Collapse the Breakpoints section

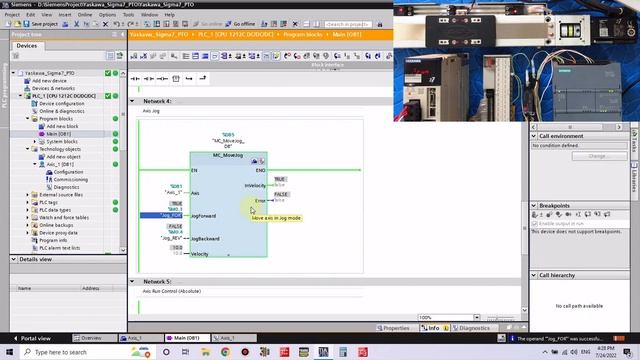click(534, 206)
